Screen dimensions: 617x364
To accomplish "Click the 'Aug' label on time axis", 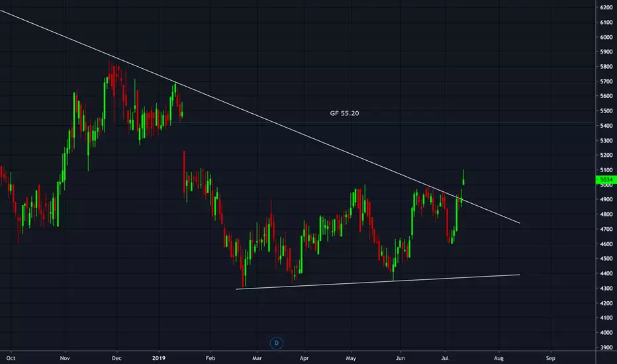I will click(499, 358).
